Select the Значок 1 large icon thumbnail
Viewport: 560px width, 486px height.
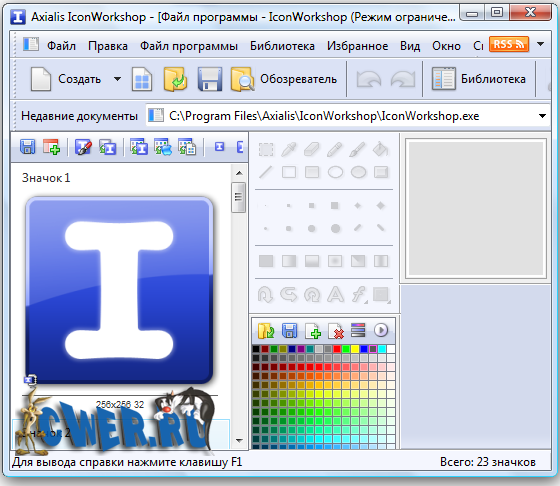(x=120, y=290)
